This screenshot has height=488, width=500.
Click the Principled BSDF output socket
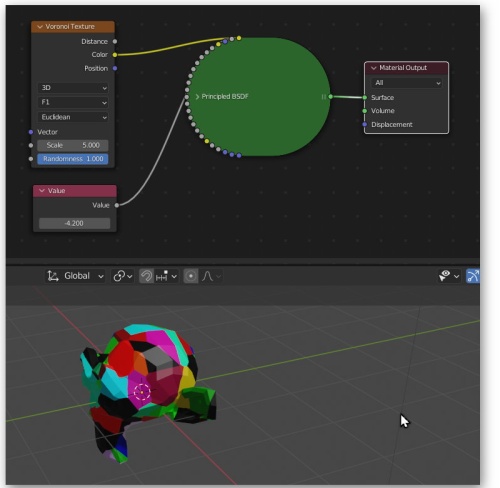pos(330,97)
